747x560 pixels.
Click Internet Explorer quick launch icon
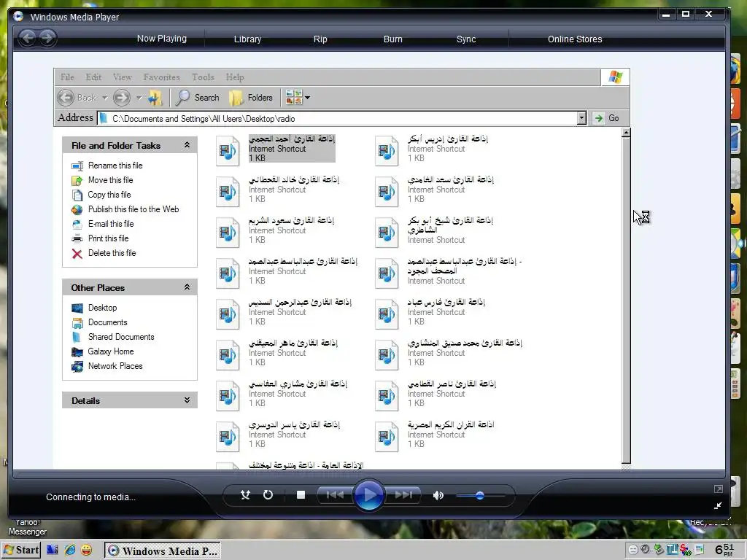click(x=70, y=550)
